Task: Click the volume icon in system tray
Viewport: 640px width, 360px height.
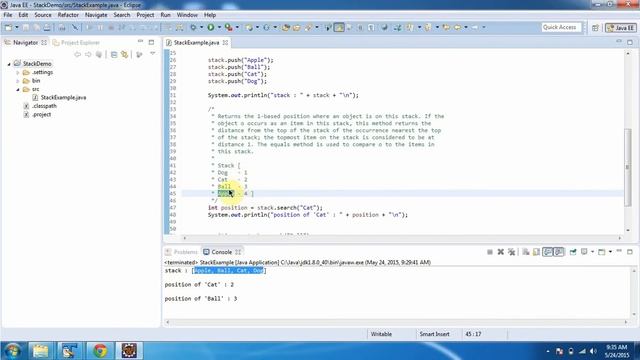Action: (x=593, y=351)
